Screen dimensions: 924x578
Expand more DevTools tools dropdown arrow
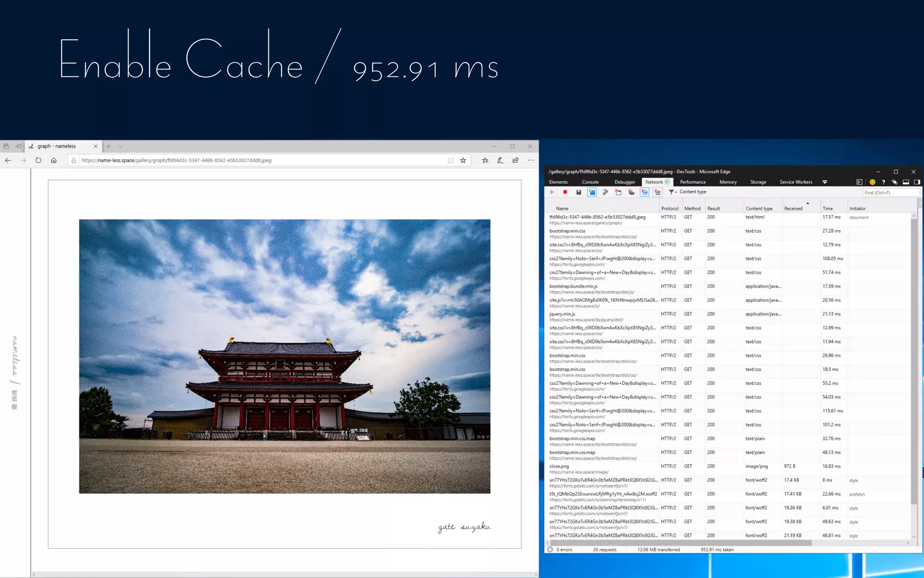click(x=825, y=182)
